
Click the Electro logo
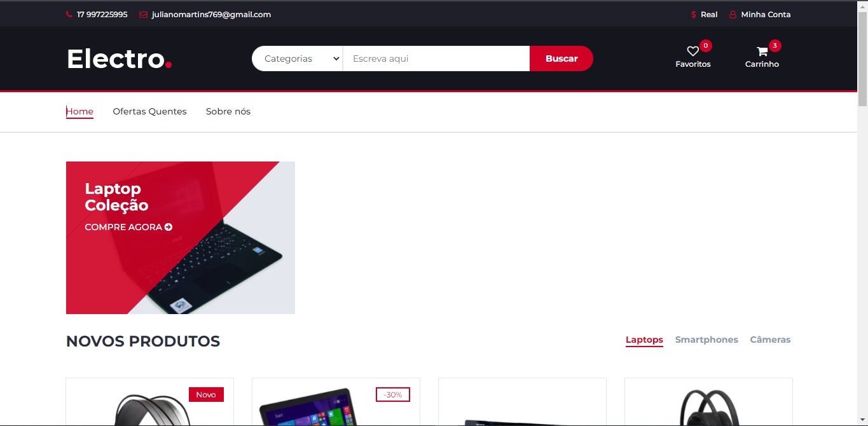point(119,58)
